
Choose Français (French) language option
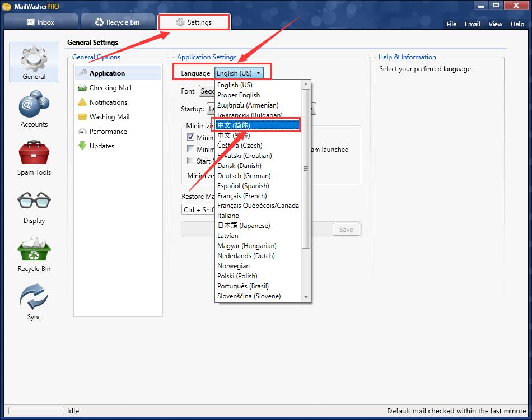(258, 196)
